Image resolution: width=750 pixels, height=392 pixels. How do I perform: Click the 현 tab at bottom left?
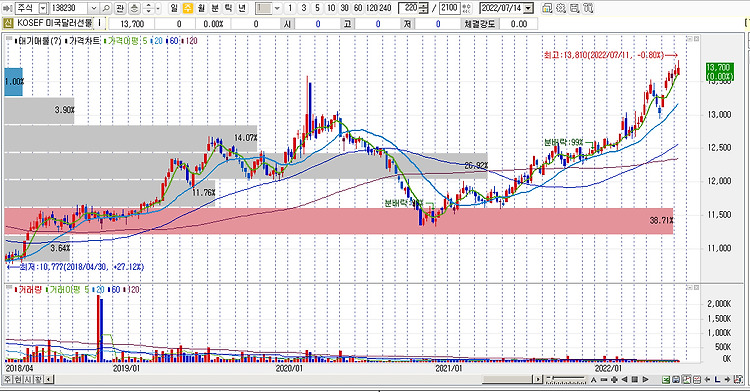[17, 380]
